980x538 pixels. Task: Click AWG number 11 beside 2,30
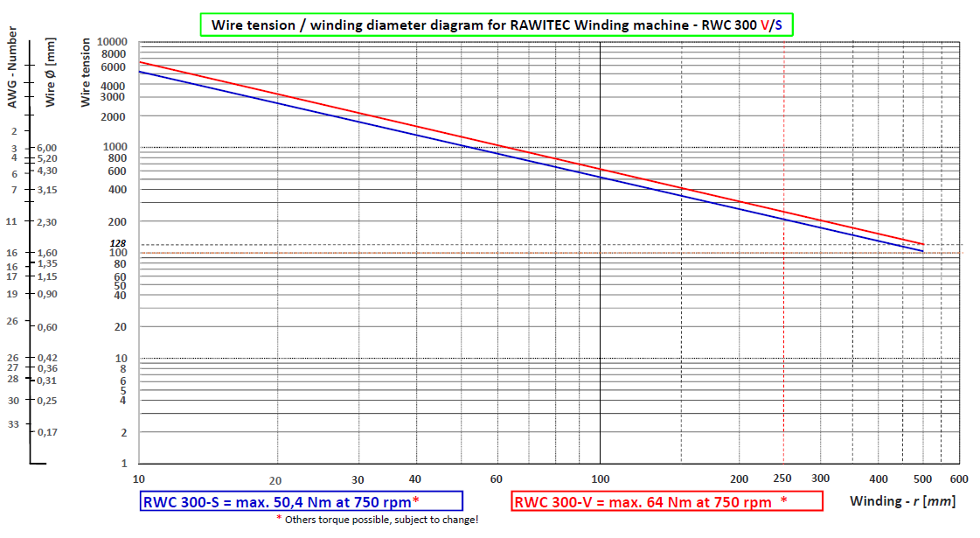11,221
